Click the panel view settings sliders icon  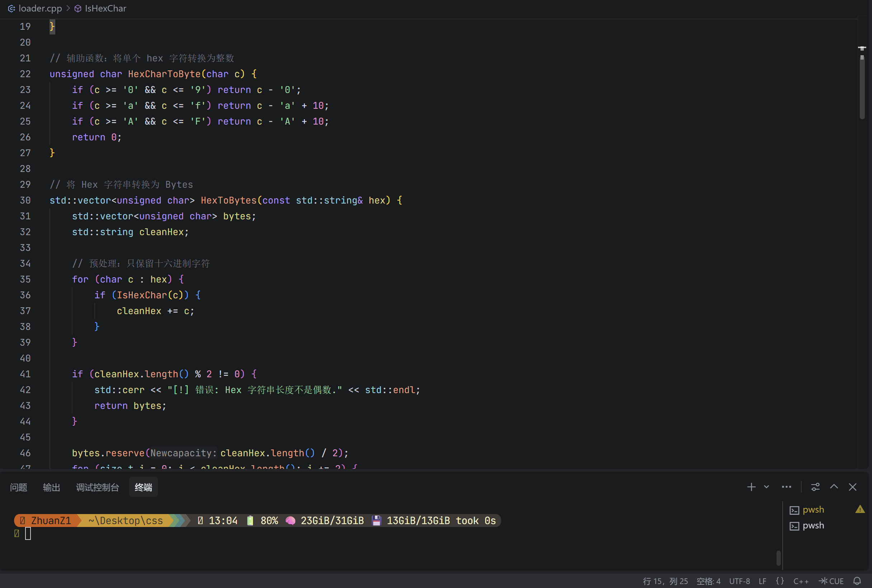(x=815, y=487)
